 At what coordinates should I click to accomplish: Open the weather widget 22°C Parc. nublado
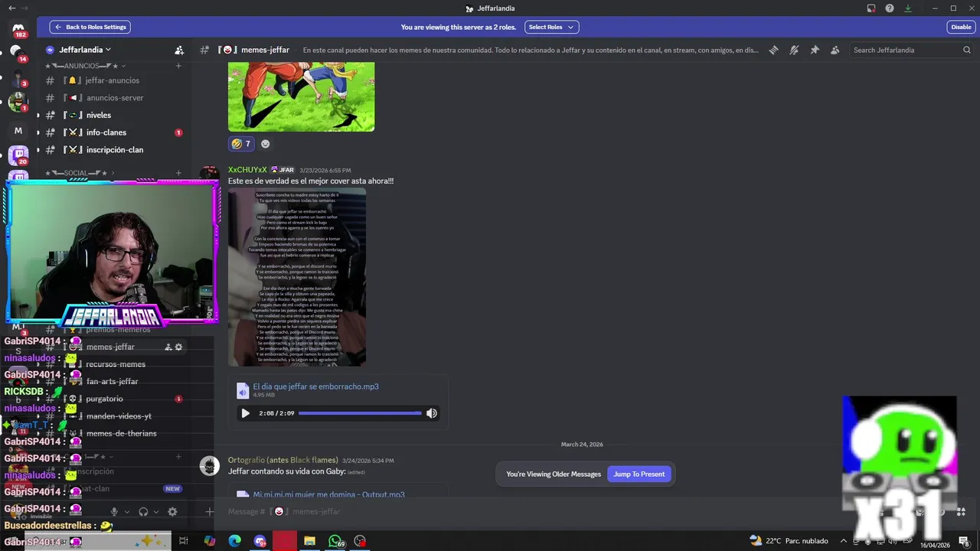tap(789, 541)
